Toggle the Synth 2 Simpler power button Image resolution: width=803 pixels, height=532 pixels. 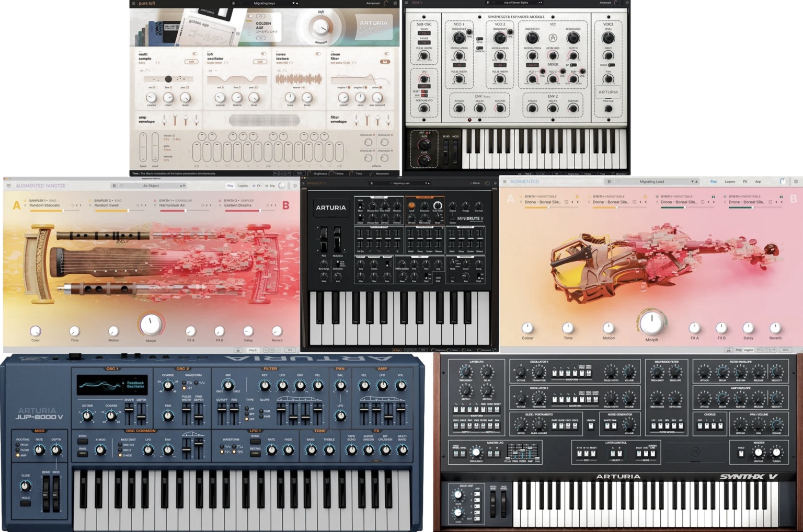[x=220, y=201]
